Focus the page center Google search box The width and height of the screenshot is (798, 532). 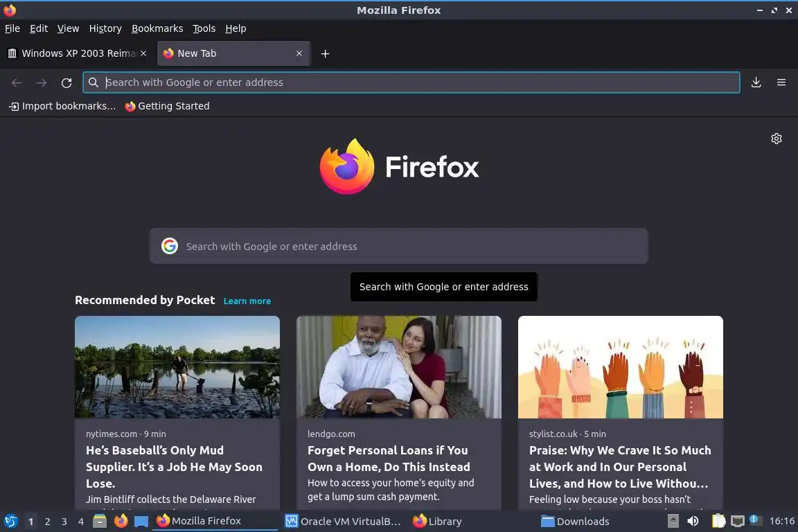398,246
